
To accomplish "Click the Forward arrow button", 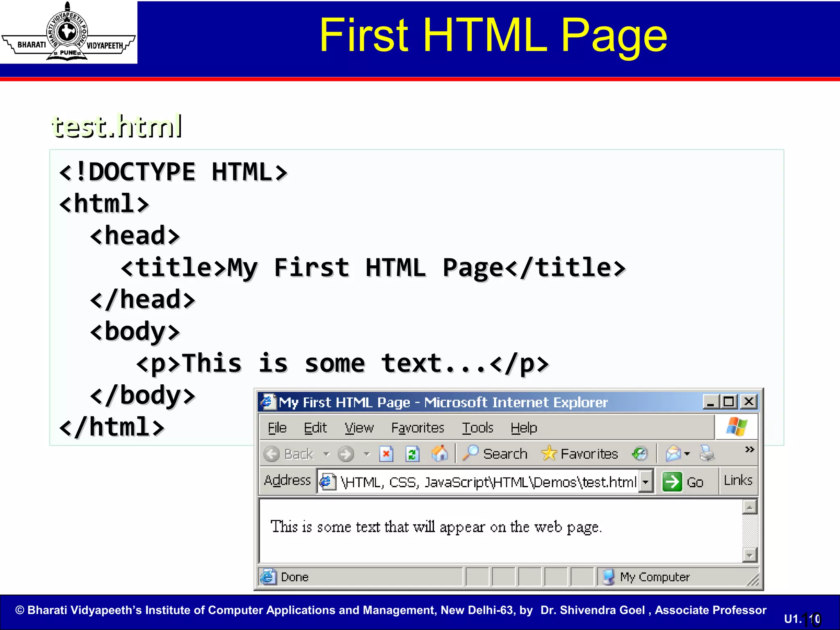I will coord(346,454).
